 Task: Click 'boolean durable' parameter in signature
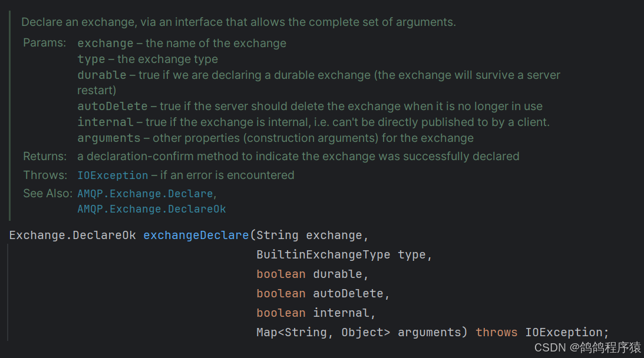(x=310, y=274)
